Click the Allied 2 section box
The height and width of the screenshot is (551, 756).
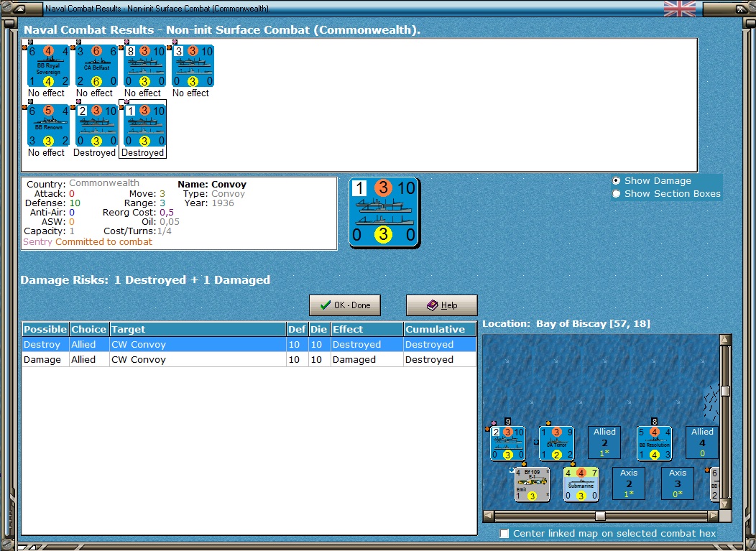click(x=604, y=443)
